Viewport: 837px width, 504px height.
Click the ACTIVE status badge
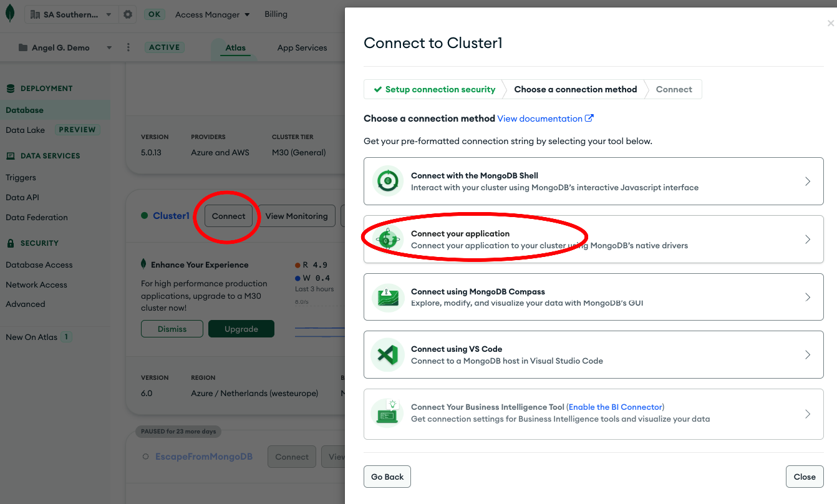click(164, 47)
